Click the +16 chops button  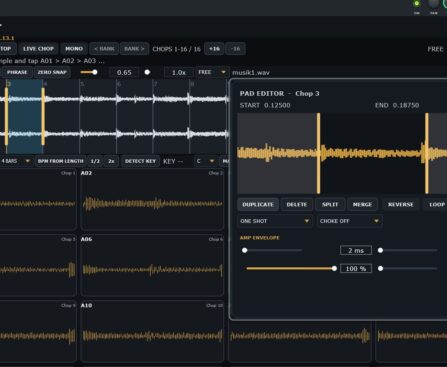coord(214,49)
